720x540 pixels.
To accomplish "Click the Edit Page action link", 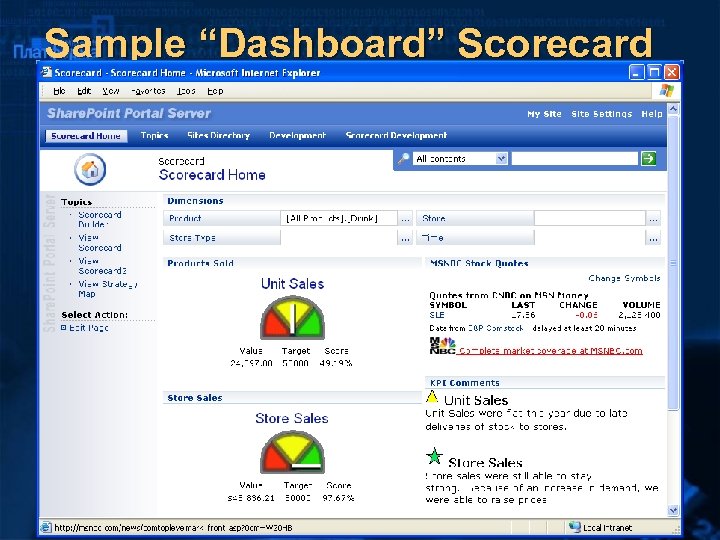I will [x=89, y=328].
